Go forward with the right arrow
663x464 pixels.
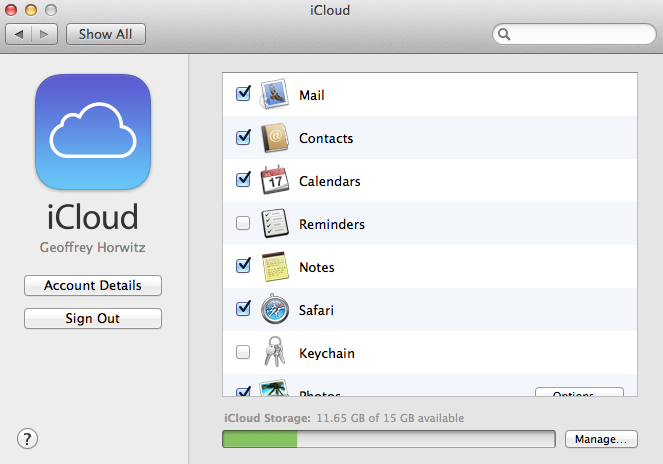[x=44, y=34]
